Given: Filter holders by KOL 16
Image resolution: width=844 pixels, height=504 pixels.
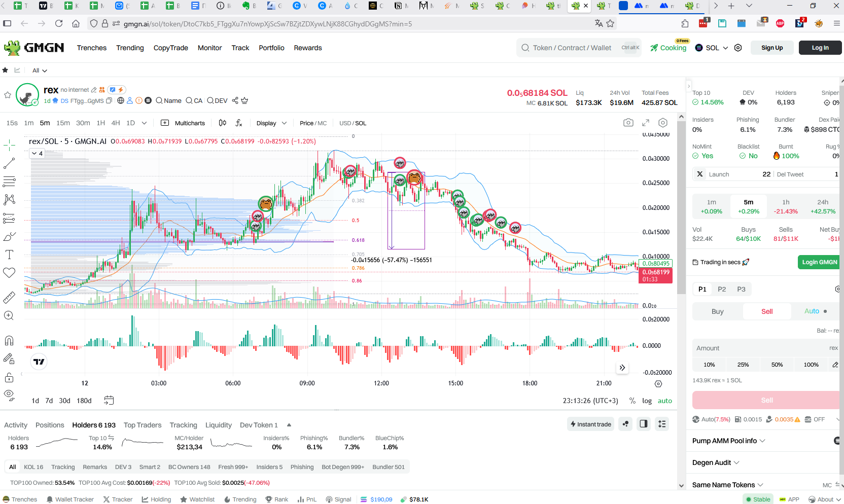Looking at the screenshot, I should tap(33, 467).
